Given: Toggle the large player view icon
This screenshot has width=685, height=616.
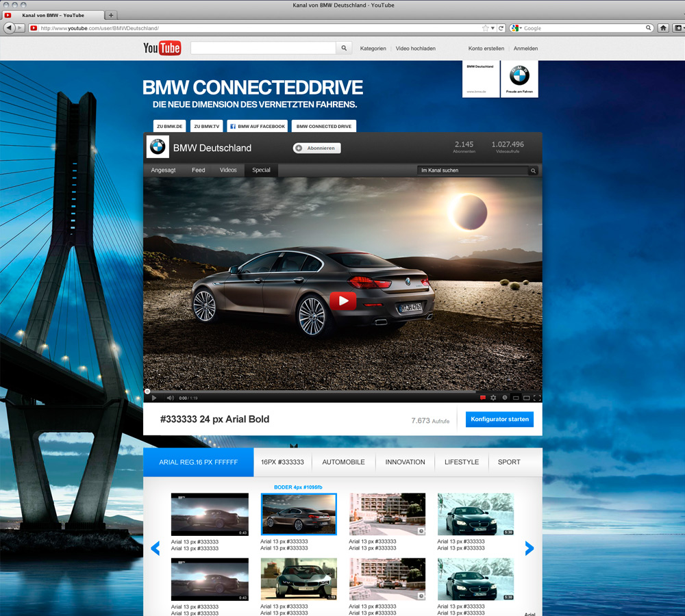Looking at the screenshot, I should coord(526,398).
